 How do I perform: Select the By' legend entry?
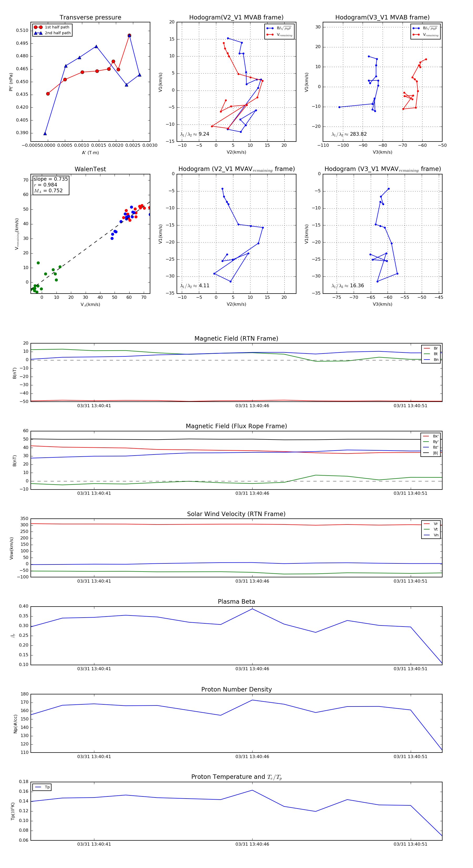[431, 442]
